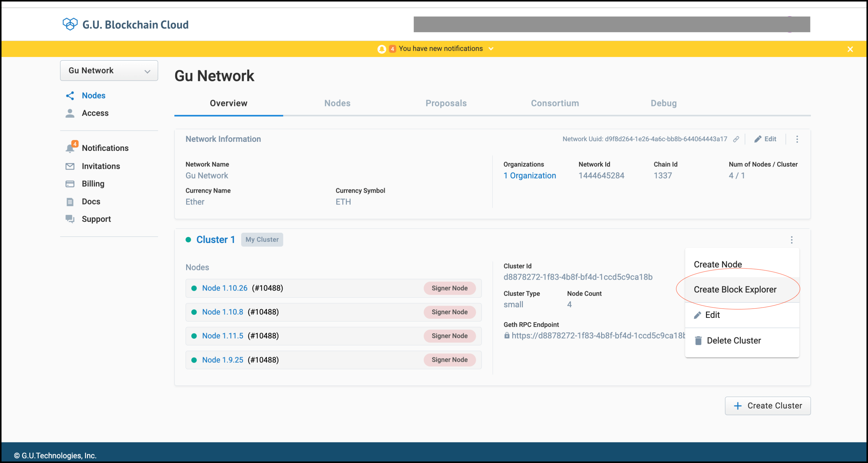Click the Notifications bell icon in sidebar

tap(70, 148)
